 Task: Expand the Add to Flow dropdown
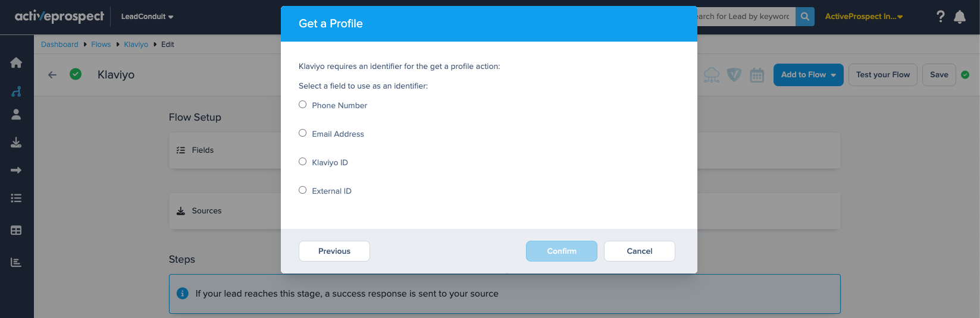pyautogui.click(x=808, y=75)
